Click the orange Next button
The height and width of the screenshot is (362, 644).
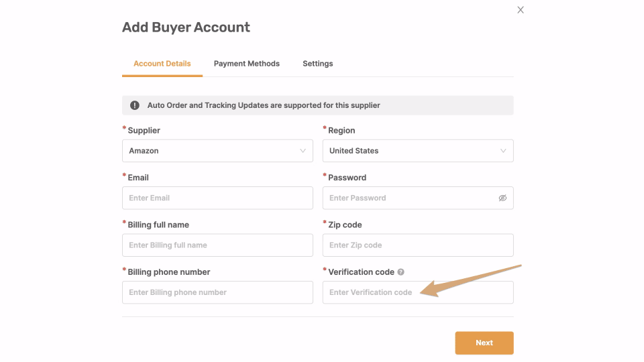pyautogui.click(x=484, y=343)
